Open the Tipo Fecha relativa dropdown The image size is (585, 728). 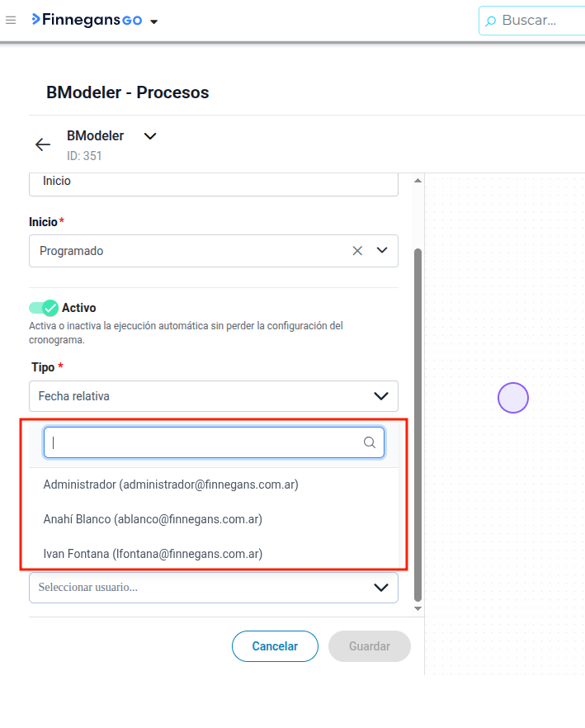point(214,396)
